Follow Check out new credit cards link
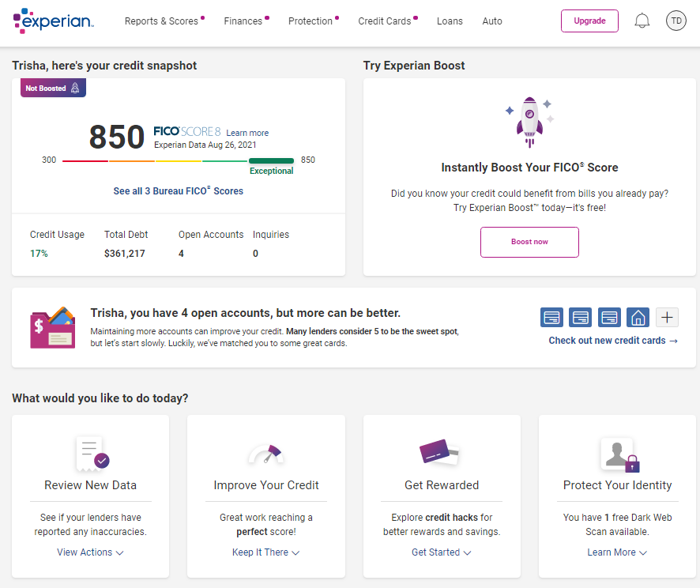Image resolution: width=700 pixels, height=588 pixels. pyautogui.click(x=613, y=340)
